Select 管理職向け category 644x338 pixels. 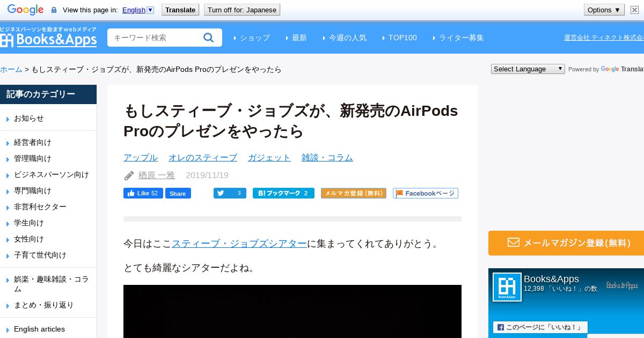pyautogui.click(x=33, y=159)
